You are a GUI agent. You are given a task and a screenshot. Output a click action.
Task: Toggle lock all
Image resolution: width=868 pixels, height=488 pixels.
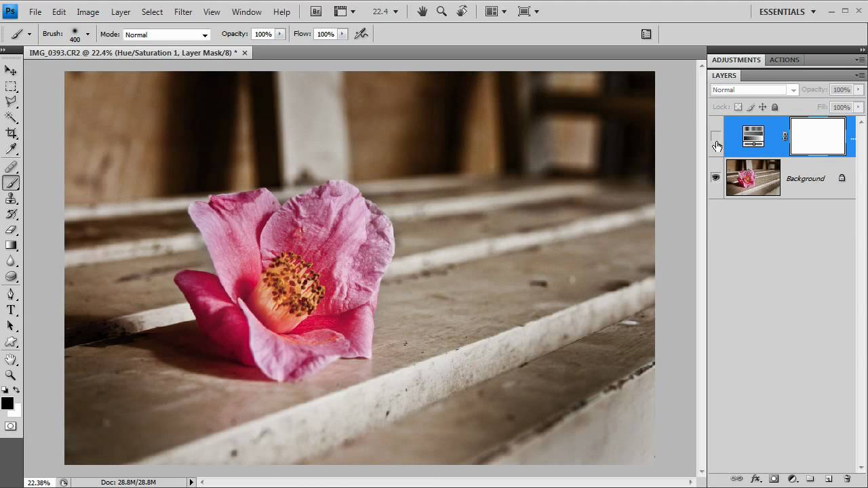click(775, 107)
